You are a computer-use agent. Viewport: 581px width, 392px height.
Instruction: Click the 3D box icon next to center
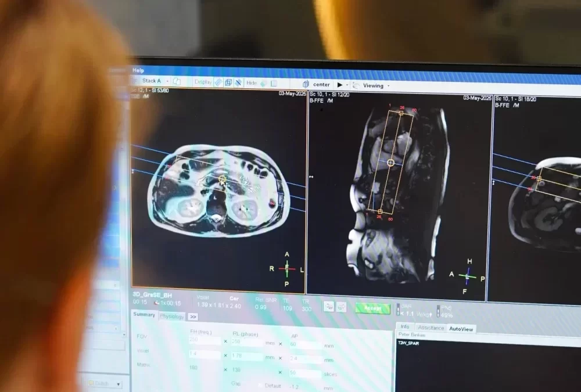pos(306,84)
